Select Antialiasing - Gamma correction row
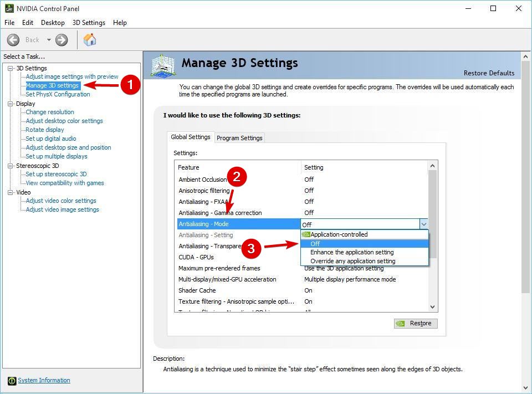 302,213
